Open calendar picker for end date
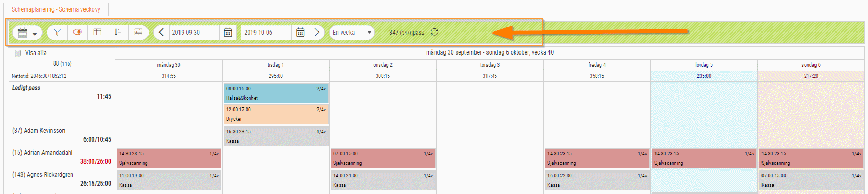The image size is (868, 194). (300, 33)
